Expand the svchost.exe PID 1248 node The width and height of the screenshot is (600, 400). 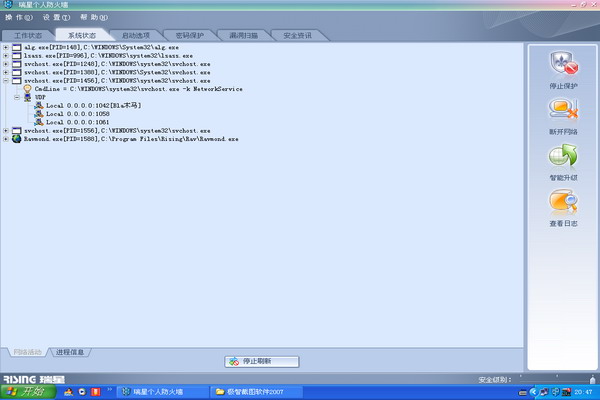(6, 64)
